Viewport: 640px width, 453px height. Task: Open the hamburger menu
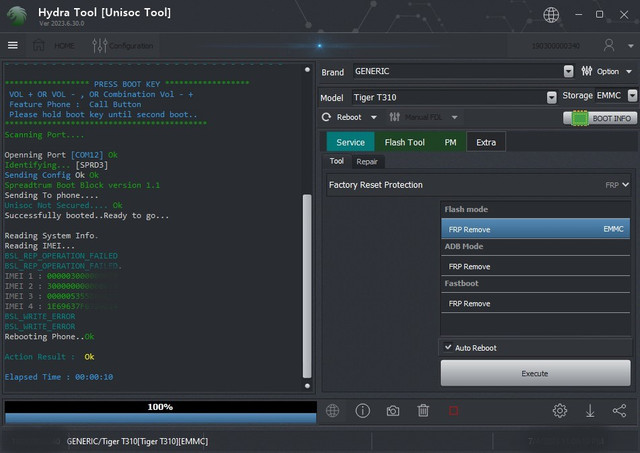[13, 45]
